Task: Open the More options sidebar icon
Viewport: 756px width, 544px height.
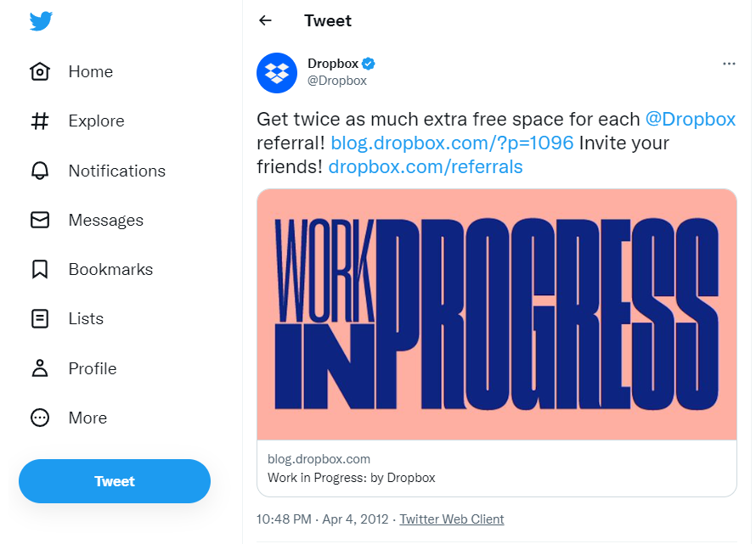Action: tap(39, 418)
